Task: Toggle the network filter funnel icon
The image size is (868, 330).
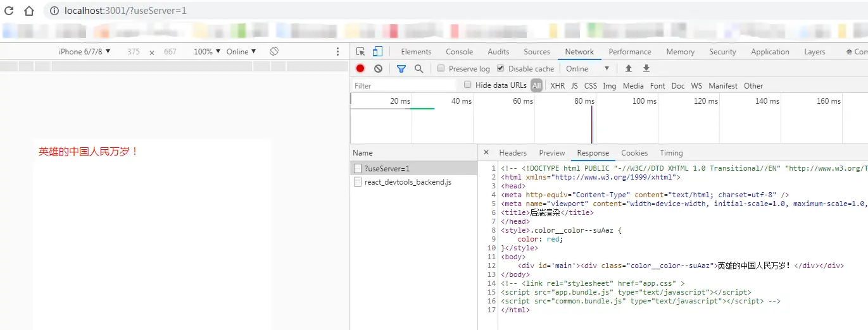Action: 401,68
